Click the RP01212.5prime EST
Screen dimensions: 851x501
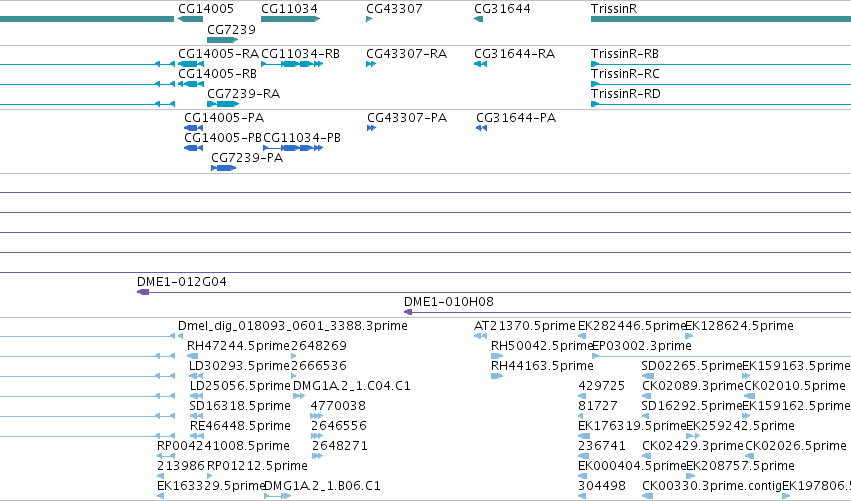[x=210, y=476]
